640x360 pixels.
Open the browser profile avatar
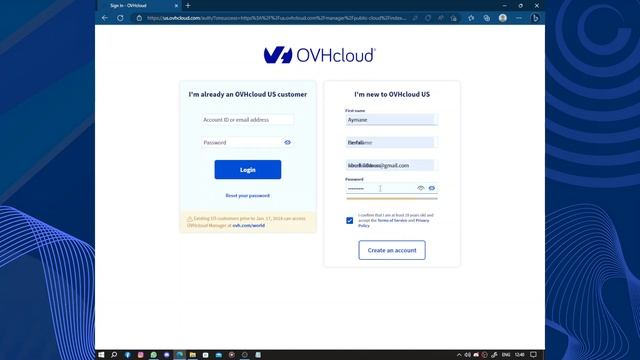(503, 18)
